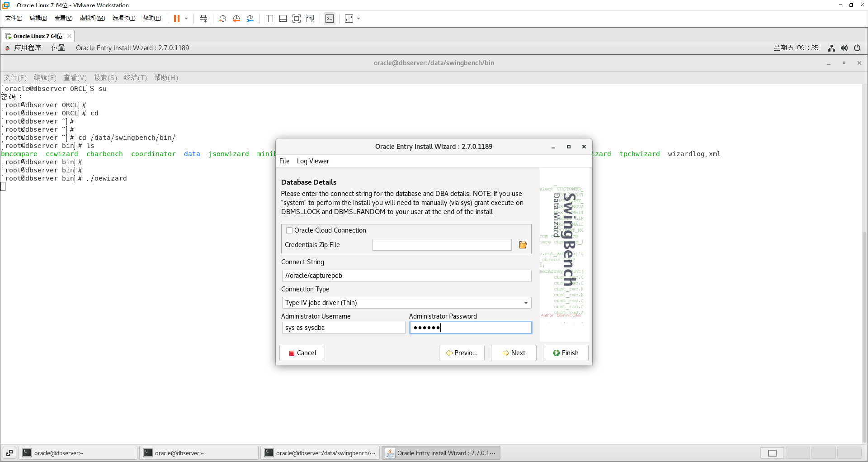This screenshot has width=868, height=462.
Task: Minimize the Oracle Entry Install Wizard dialog
Action: coord(553,147)
